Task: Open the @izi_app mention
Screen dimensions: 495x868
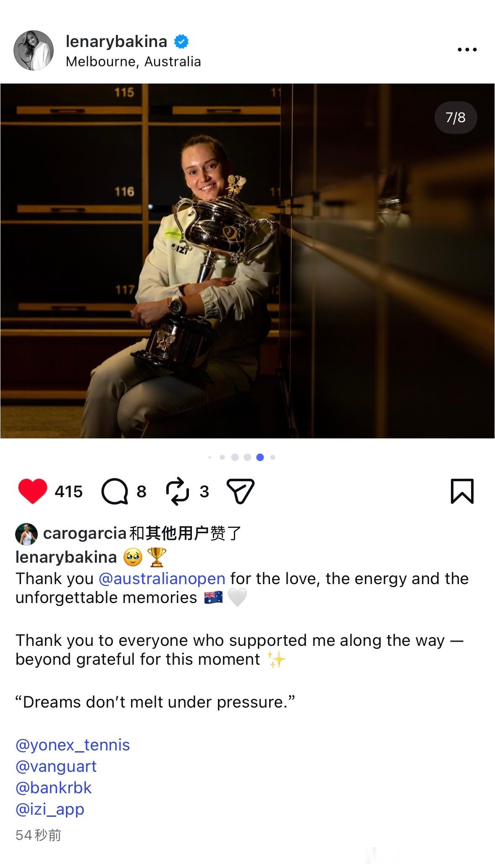Action: (50, 809)
